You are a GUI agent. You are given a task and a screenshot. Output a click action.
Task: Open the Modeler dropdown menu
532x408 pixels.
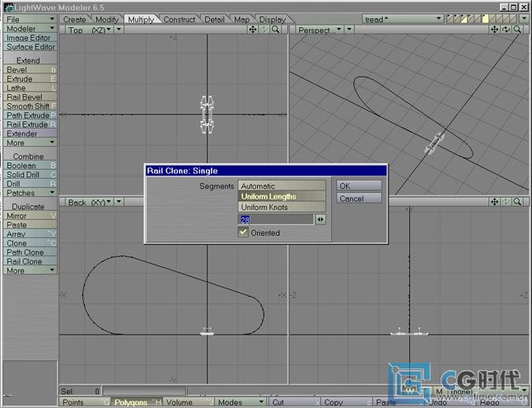(x=30, y=29)
